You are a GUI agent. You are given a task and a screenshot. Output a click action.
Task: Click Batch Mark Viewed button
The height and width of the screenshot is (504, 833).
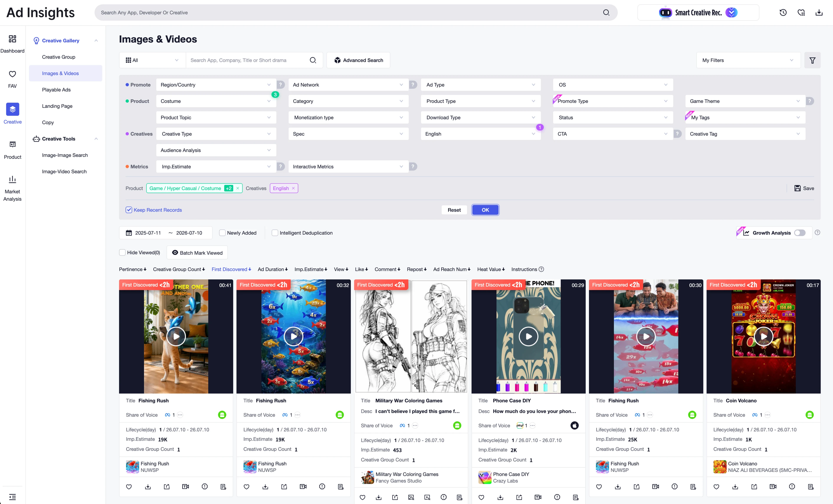[197, 253]
